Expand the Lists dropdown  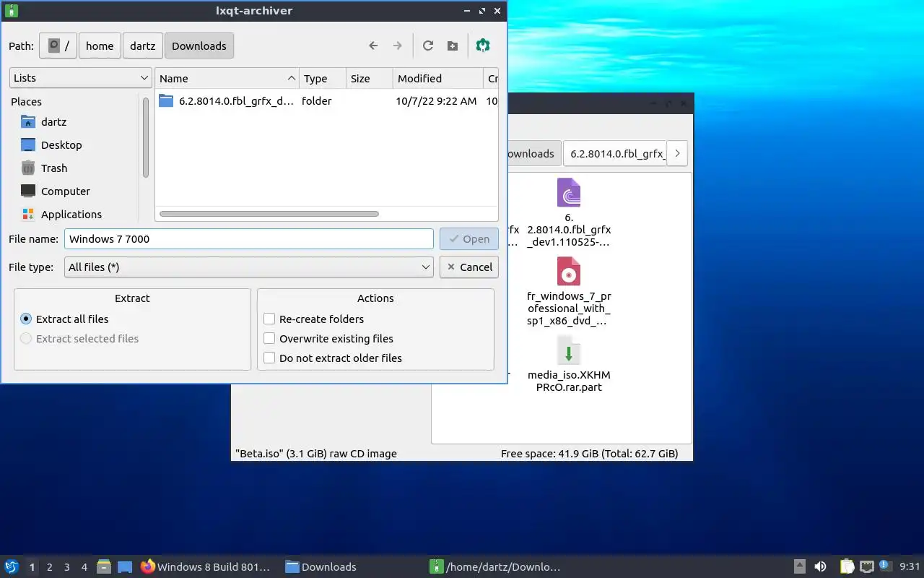tap(80, 78)
